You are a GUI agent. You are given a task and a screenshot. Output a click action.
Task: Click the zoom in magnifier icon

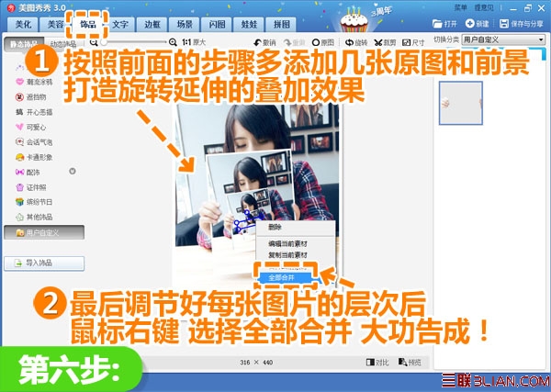point(173,42)
